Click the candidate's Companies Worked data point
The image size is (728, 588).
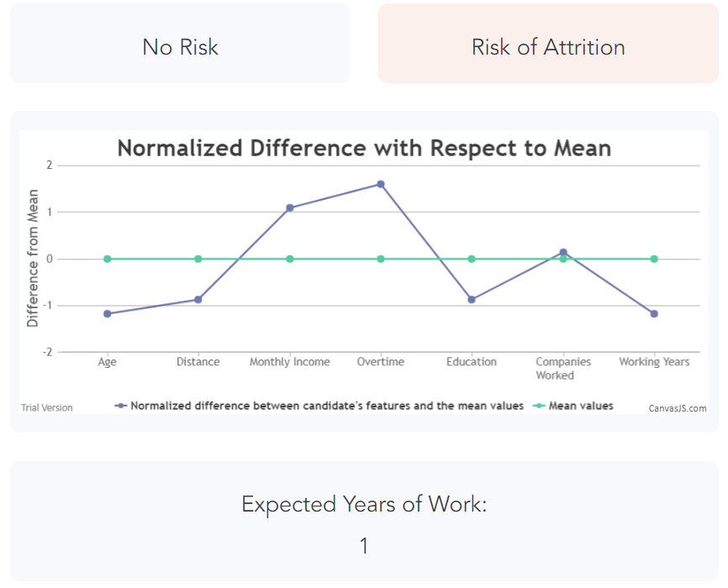(563, 251)
